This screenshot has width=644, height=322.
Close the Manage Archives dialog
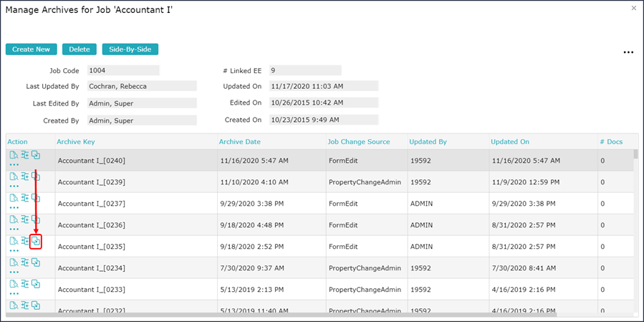point(633,8)
